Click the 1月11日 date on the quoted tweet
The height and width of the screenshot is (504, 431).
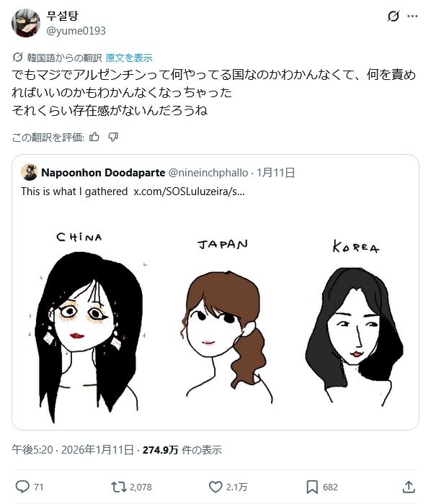[x=275, y=173]
